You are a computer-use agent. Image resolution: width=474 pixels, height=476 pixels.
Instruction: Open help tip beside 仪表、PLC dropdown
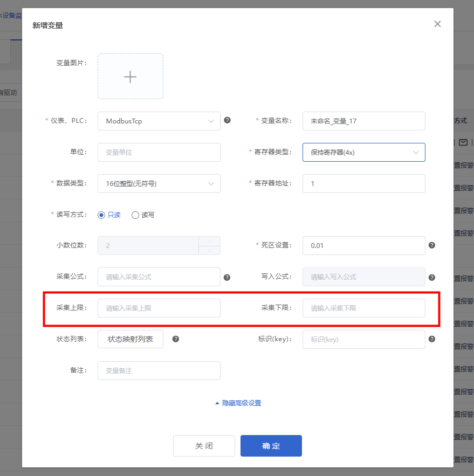click(x=227, y=121)
